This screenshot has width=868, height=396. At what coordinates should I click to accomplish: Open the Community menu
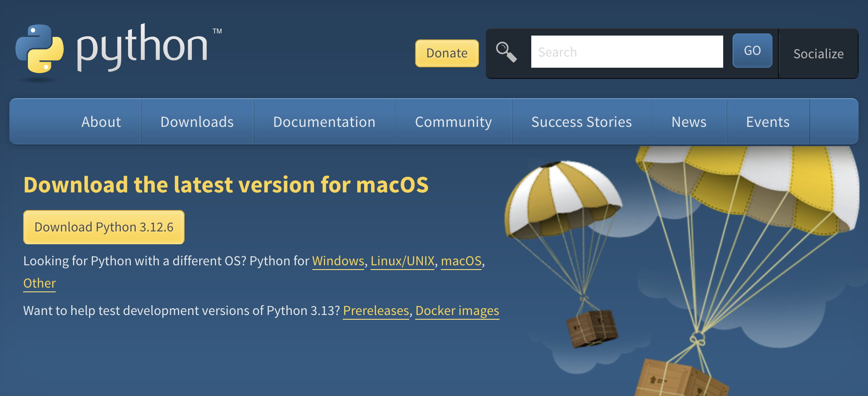[453, 122]
